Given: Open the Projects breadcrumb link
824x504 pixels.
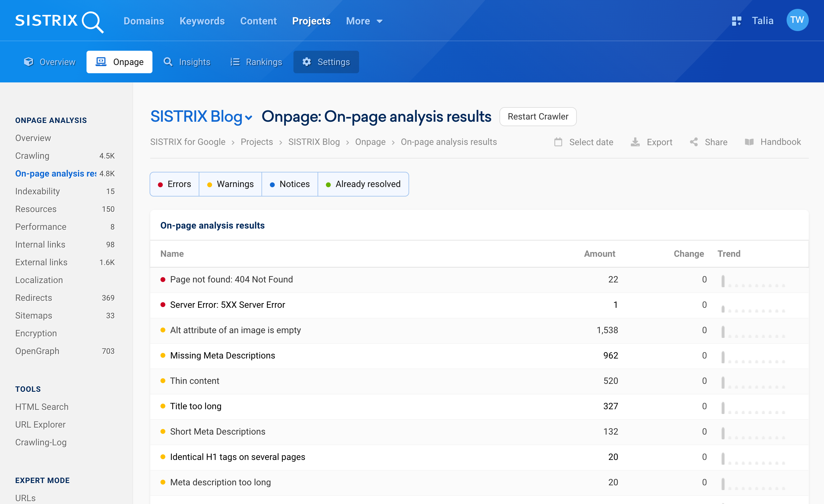Looking at the screenshot, I should [x=257, y=142].
